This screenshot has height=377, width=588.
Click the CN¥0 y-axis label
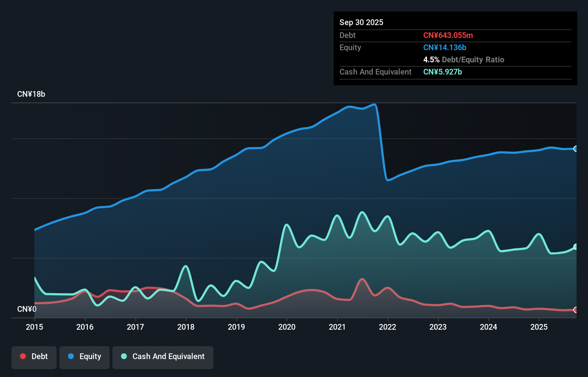pyautogui.click(x=27, y=309)
